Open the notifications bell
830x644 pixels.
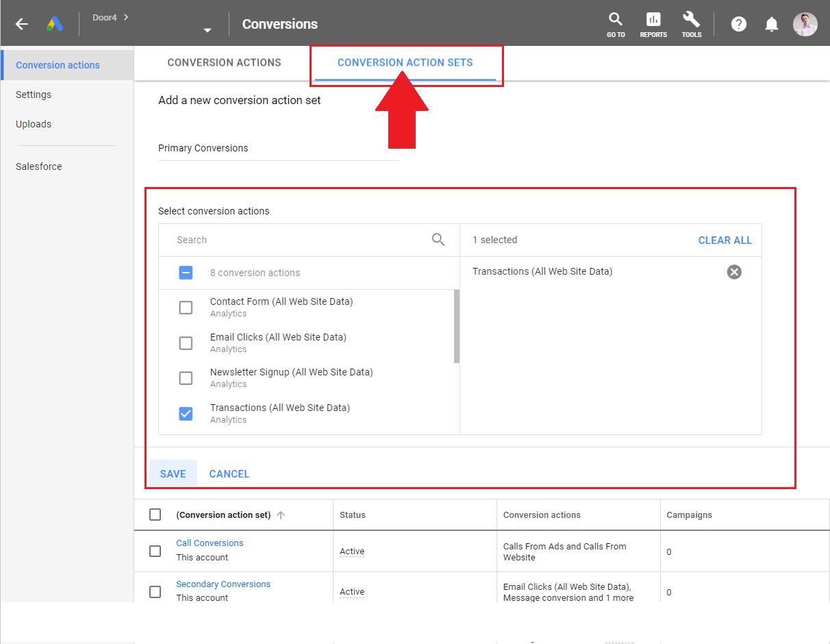(x=772, y=24)
